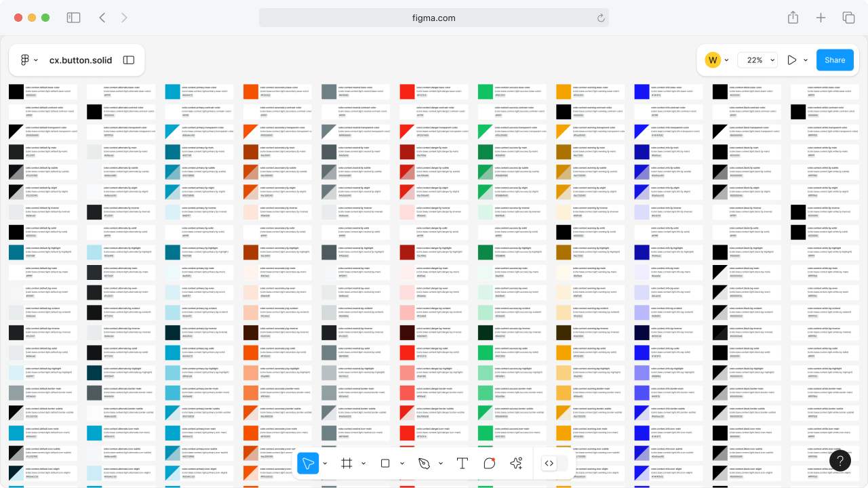Image resolution: width=868 pixels, height=488 pixels.
Task: Select the white contrast-color black swatch
Action: 798,112
